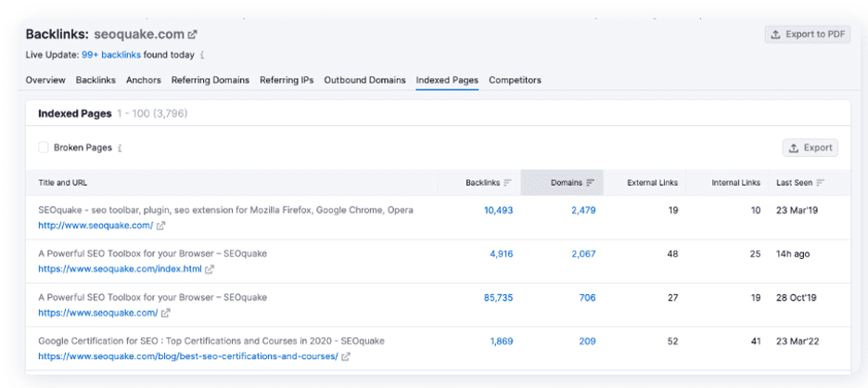Open external link icon for https://www.seoquake.com/
Image resolution: width=868 pixels, height=388 pixels.
point(166,313)
